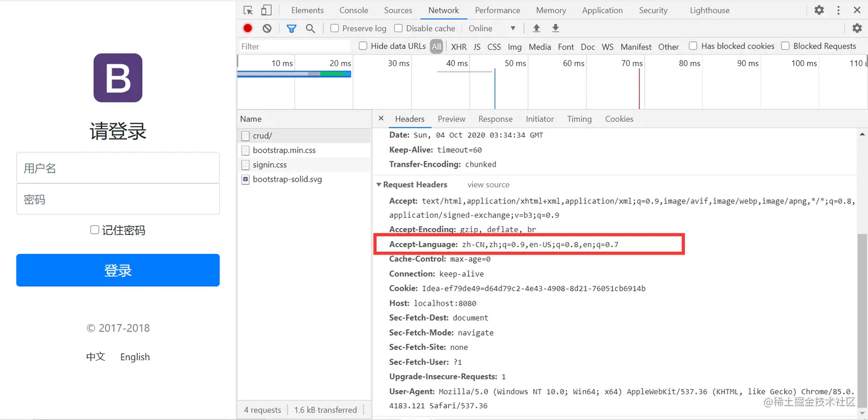
Task: Filter requests by JS
Action: 477,47
